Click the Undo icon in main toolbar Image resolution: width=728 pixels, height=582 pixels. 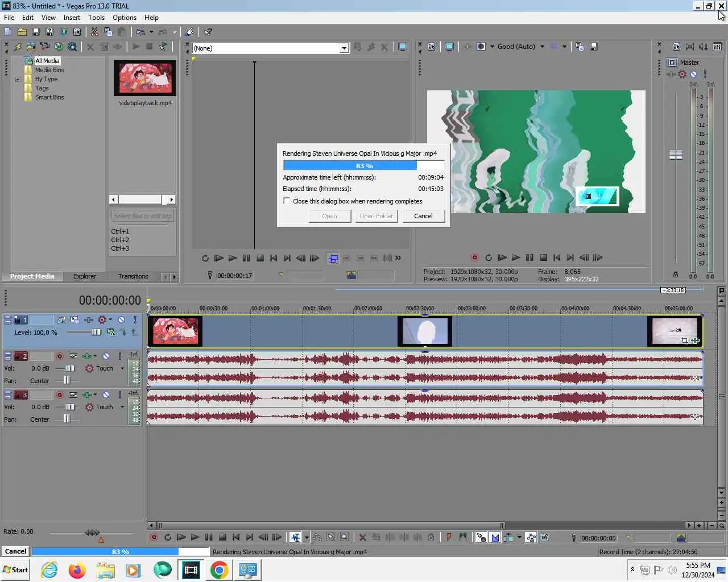(140, 32)
